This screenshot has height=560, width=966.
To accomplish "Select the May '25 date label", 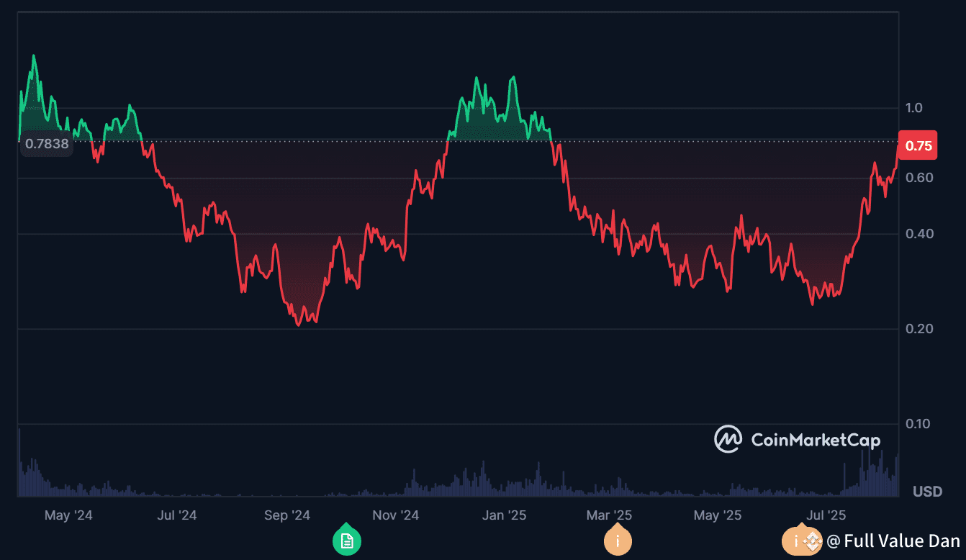I will [717, 515].
